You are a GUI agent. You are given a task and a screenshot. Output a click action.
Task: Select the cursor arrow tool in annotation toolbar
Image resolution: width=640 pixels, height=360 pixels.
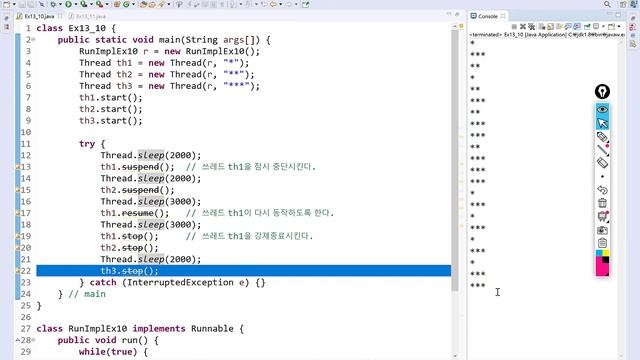602,123
